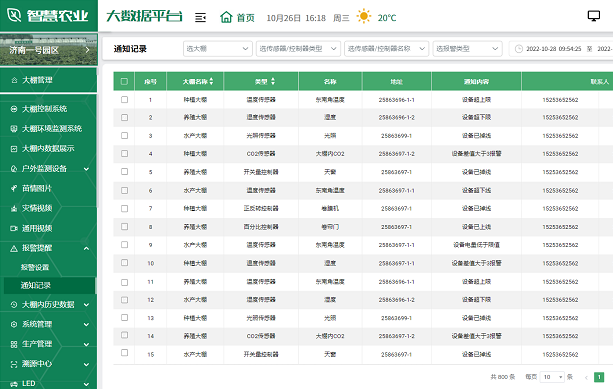
Task: Click the fullscreen monitor icon
Action: (x=593, y=16)
